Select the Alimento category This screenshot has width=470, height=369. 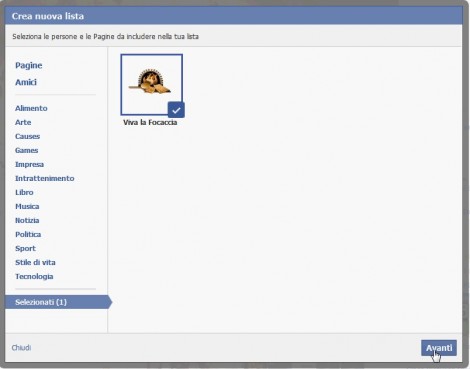pos(31,108)
